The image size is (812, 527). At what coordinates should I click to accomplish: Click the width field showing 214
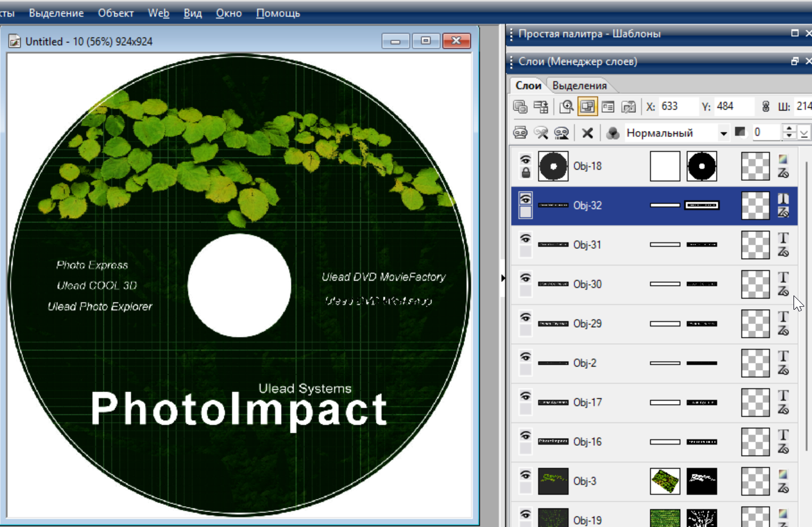[802, 107]
